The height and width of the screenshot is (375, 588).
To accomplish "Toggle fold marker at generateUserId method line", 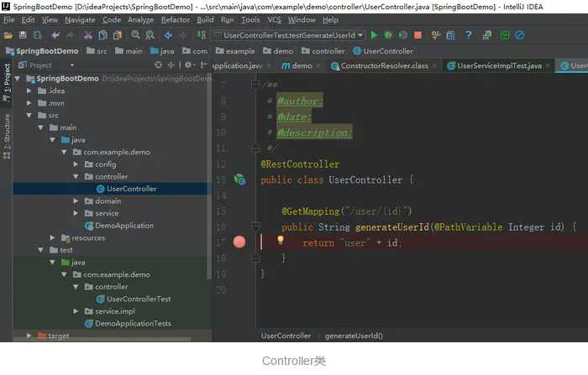I will point(255,227).
